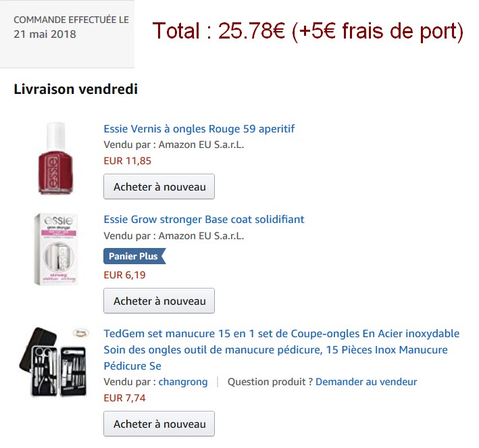
Task: Click the EUR 11,85 price
Action: tap(128, 161)
